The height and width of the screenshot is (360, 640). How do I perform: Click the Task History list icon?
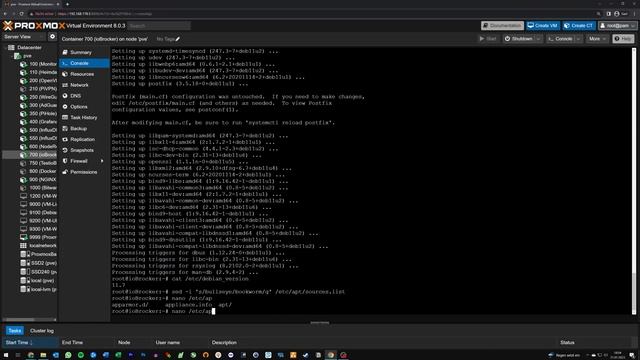point(65,118)
